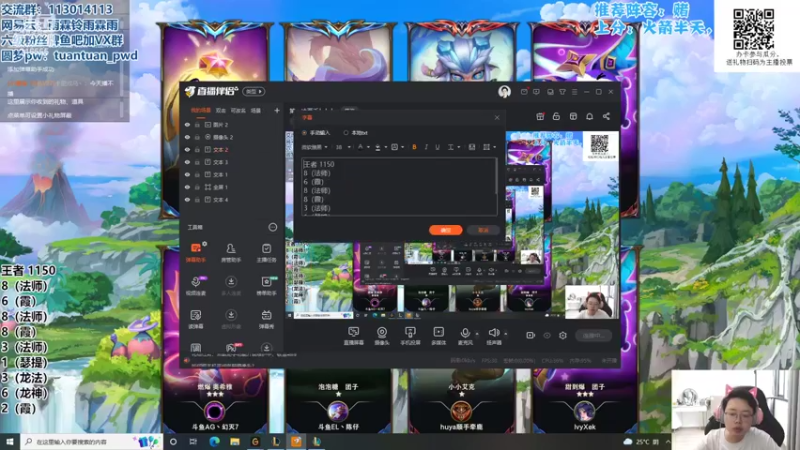Hide the 全屏 1 layer
800x450 pixels.
187,187
